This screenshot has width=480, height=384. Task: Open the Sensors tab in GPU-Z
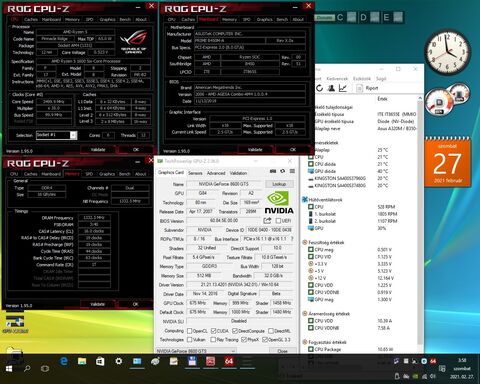pos(195,173)
